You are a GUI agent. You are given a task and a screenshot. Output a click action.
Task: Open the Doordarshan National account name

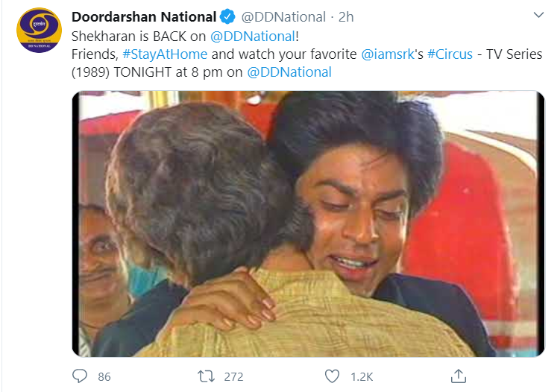tap(144, 16)
